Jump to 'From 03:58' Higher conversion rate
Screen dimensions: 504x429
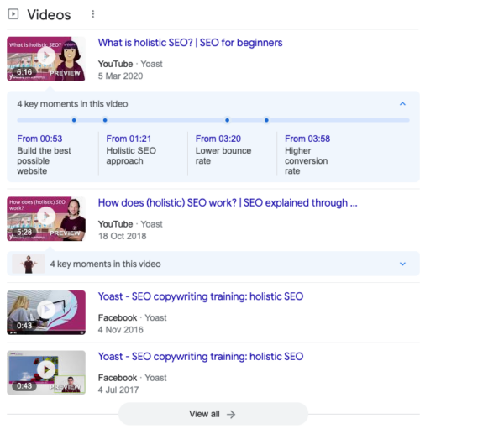(x=307, y=139)
